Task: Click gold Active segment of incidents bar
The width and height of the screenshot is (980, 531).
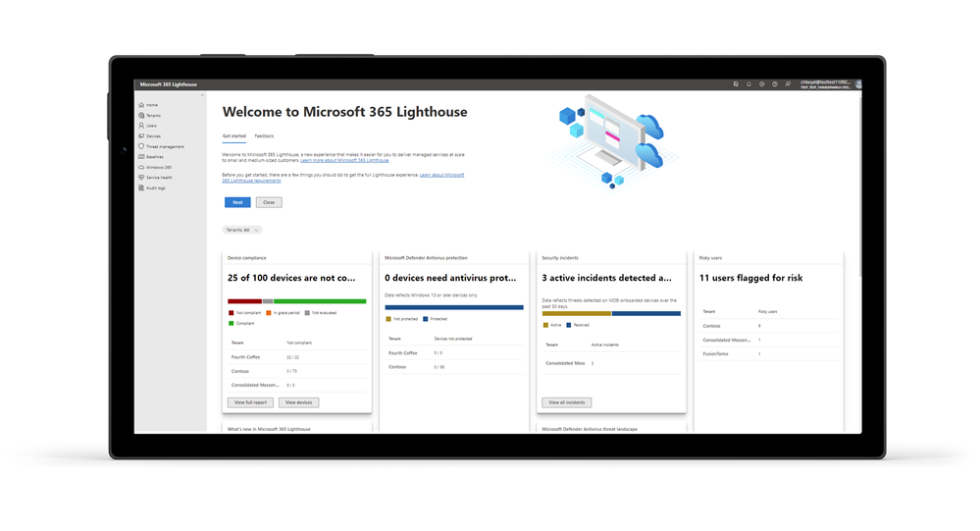Action: [577, 314]
